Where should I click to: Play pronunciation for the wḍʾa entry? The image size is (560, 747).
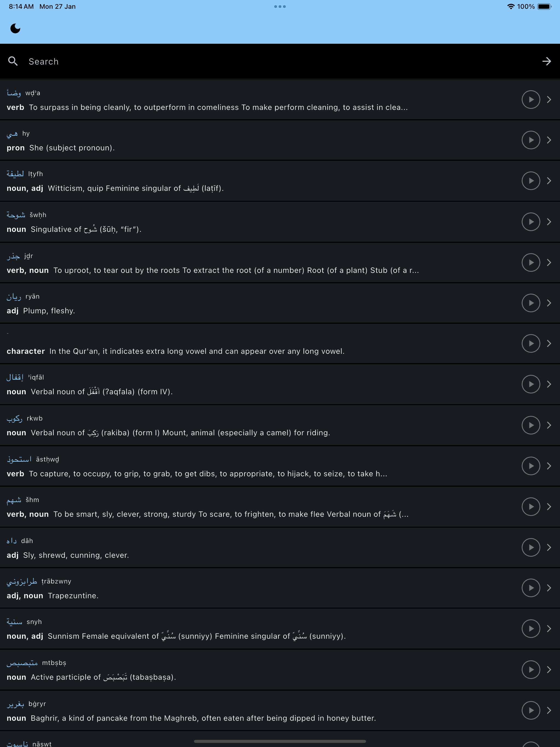(x=531, y=100)
